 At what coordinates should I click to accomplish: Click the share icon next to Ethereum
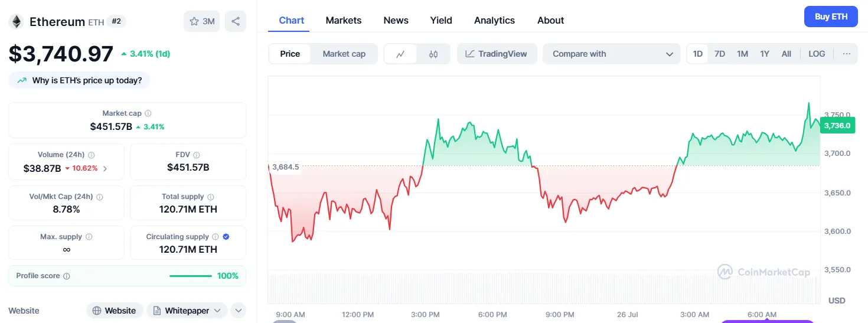pos(235,22)
